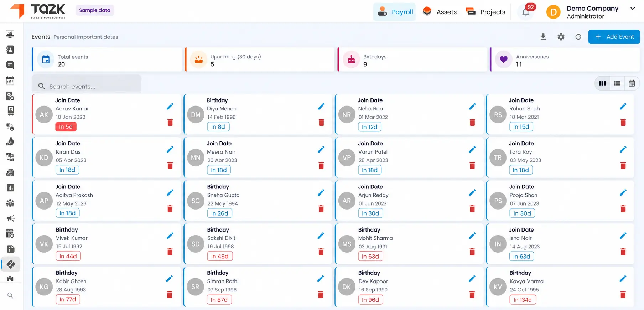Edit Neha Rao's join date event
This screenshot has height=310, width=644.
(x=472, y=106)
